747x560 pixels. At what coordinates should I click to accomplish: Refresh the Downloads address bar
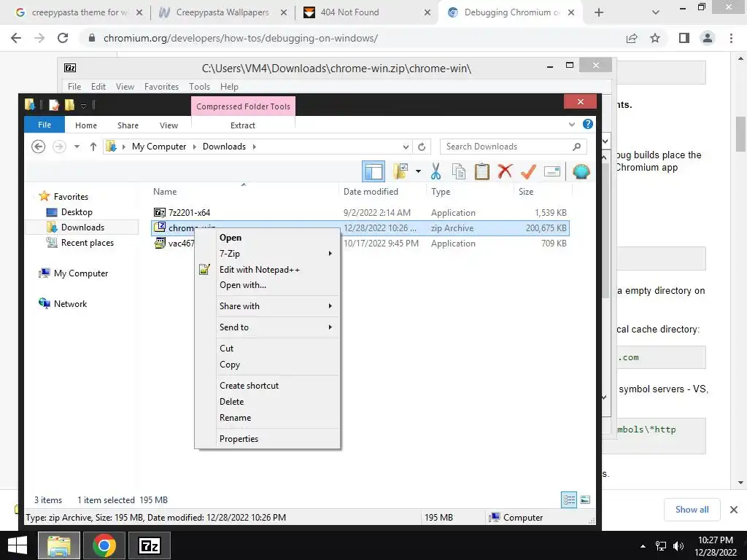[422, 147]
